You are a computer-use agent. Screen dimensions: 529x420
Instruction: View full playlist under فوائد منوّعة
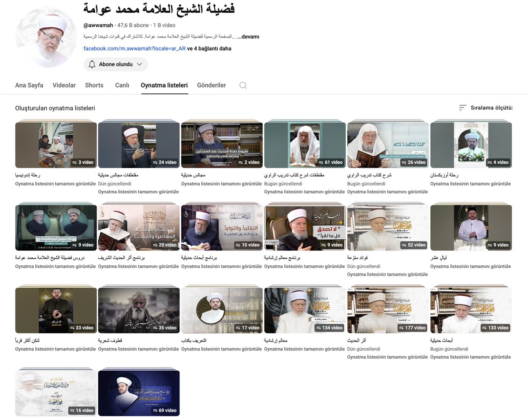[x=387, y=274]
